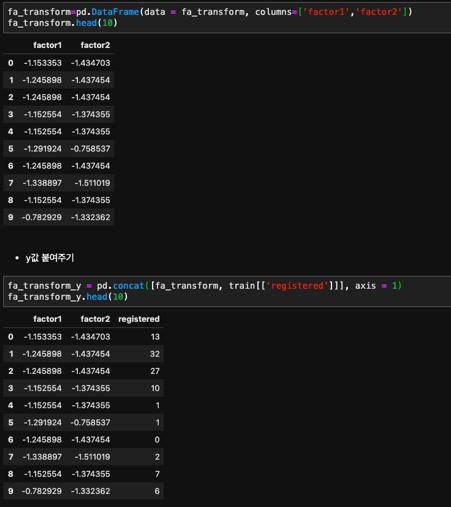
Task: Click row index 7 of the registered table
Action: pyautogui.click(x=11, y=457)
